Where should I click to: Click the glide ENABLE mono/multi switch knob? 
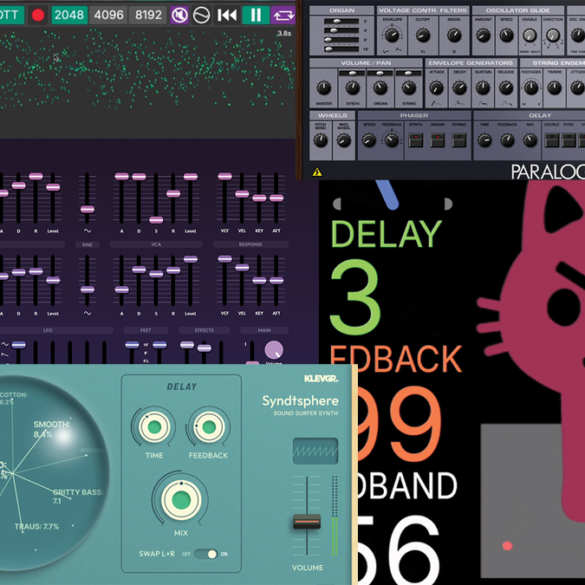click(x=529, y=35)
